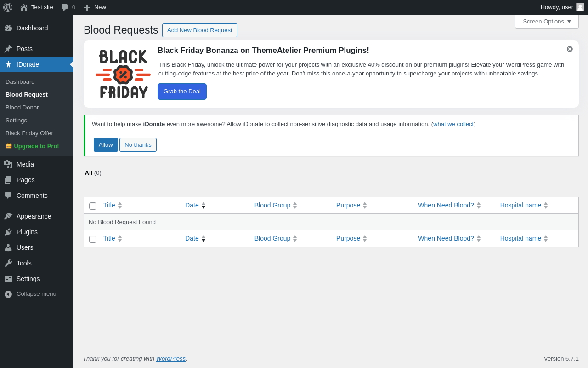Toggle select-all checkbox in table footer
Viewport: 588px width, 368px height.
tap(93, 239)
